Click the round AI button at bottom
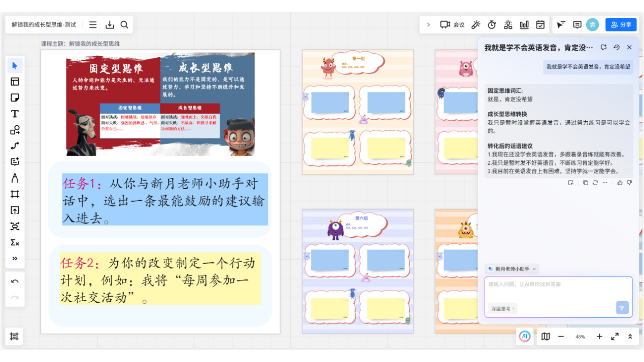Viewport: 644px width, 362px height. [525, 336]
